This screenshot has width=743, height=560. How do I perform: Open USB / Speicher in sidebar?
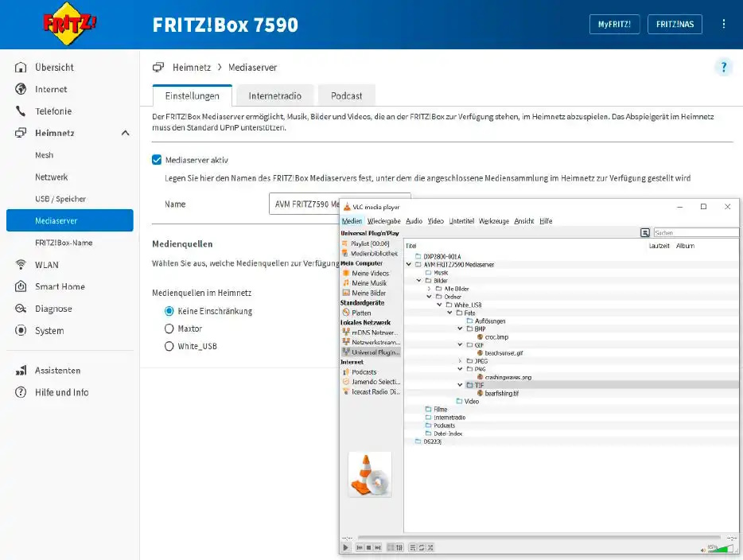[60, 199]
